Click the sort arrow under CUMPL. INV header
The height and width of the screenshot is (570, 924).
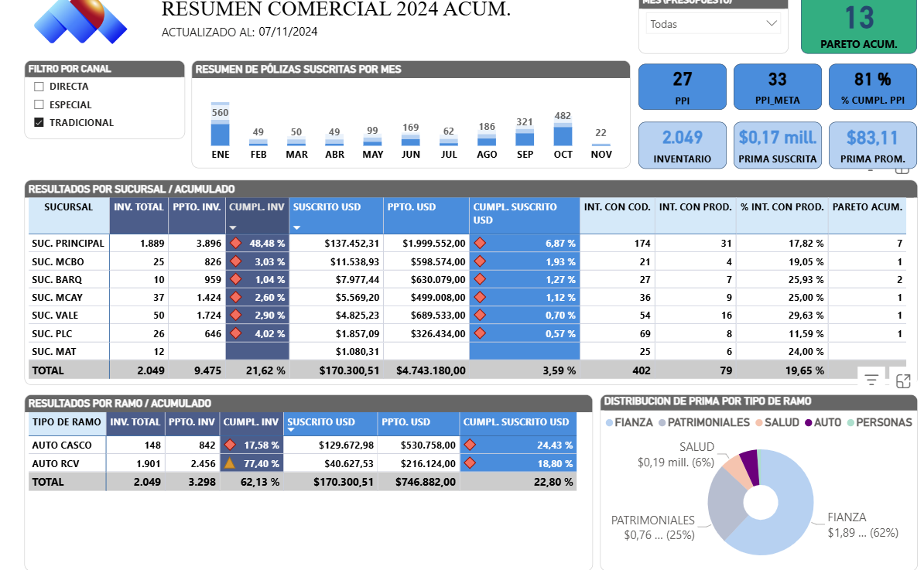[x=233, y=227]
